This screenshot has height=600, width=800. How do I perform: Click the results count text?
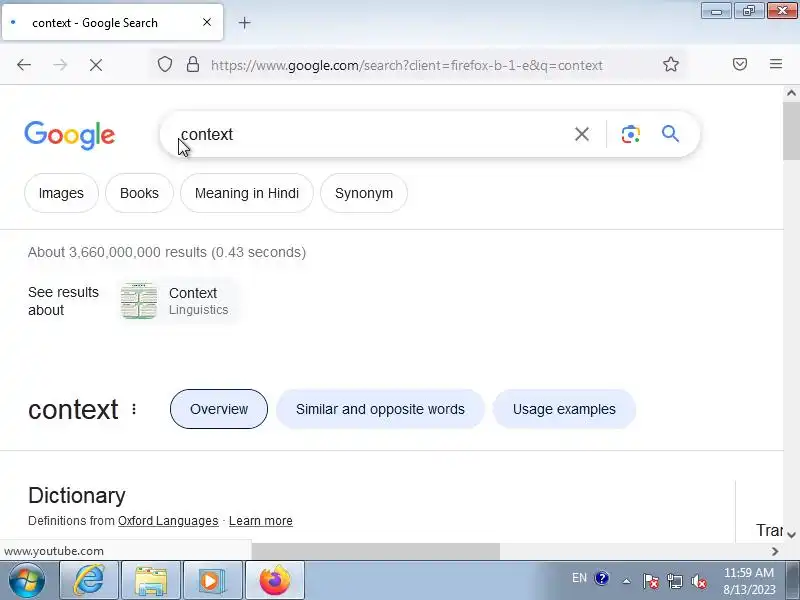click(167, 252)
